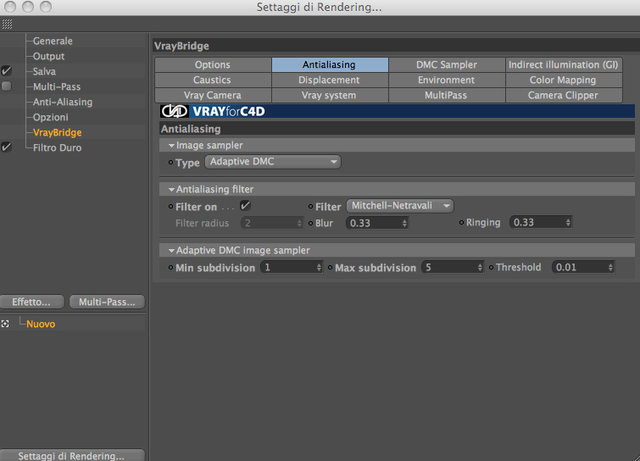Click the Type parameter animation dot

coord(171,162)
